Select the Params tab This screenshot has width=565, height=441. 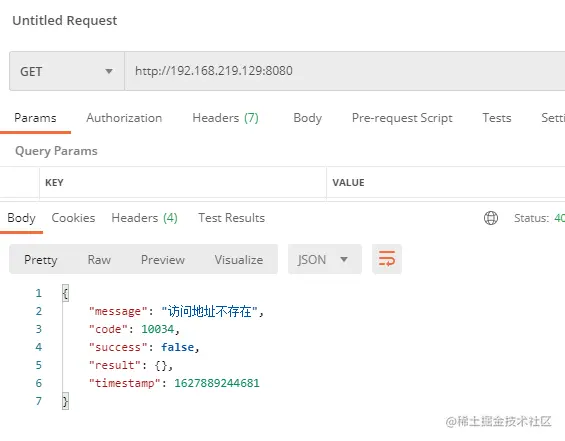click(x=35, y=118)
